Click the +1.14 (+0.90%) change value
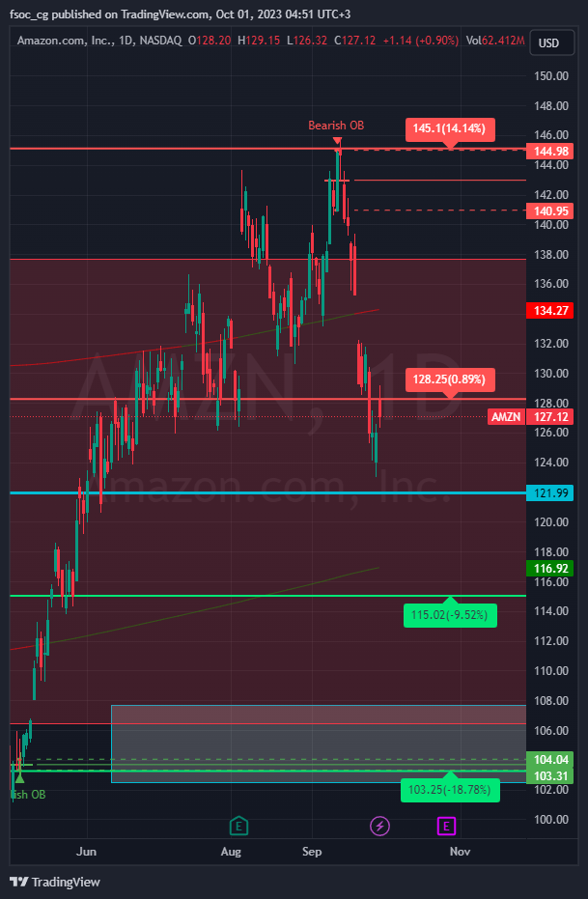 pos(421,41)
